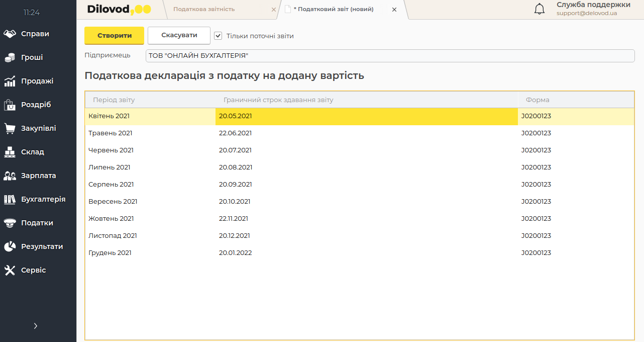Close the Податковий звіт (новий) tab
The width and height of the screenshot is (644, 342).
(394, 10)
